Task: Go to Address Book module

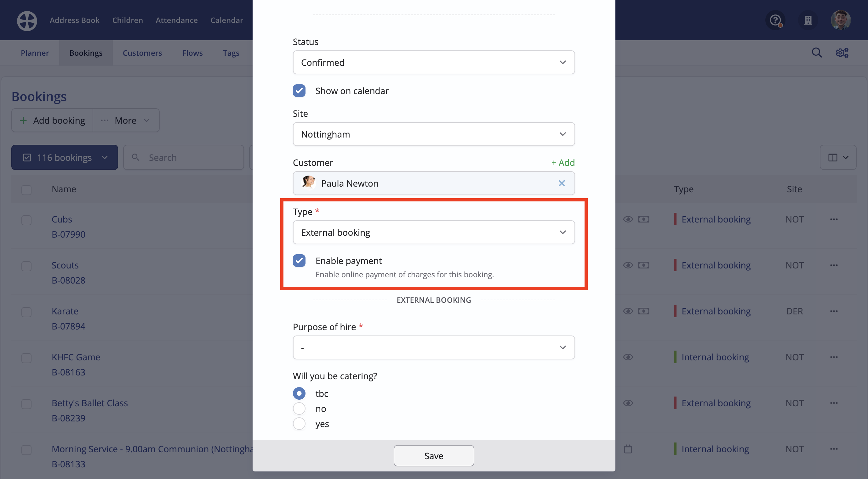Action: click(x=74, y=20)
